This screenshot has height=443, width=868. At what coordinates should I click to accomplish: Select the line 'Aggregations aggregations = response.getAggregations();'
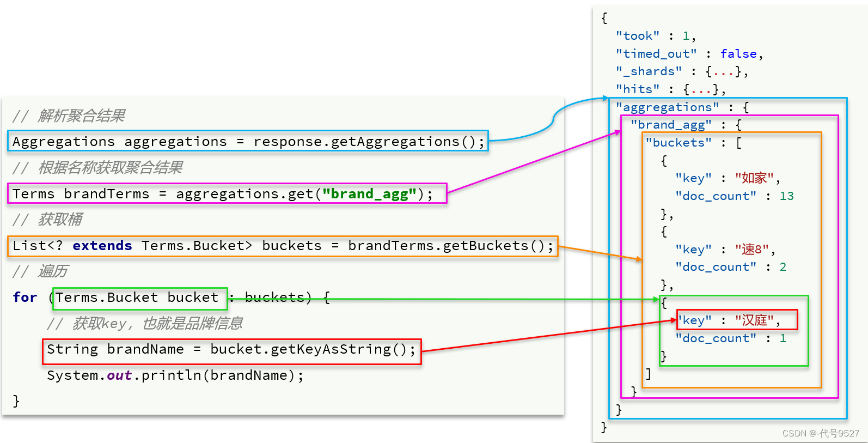tap(248, 142)
